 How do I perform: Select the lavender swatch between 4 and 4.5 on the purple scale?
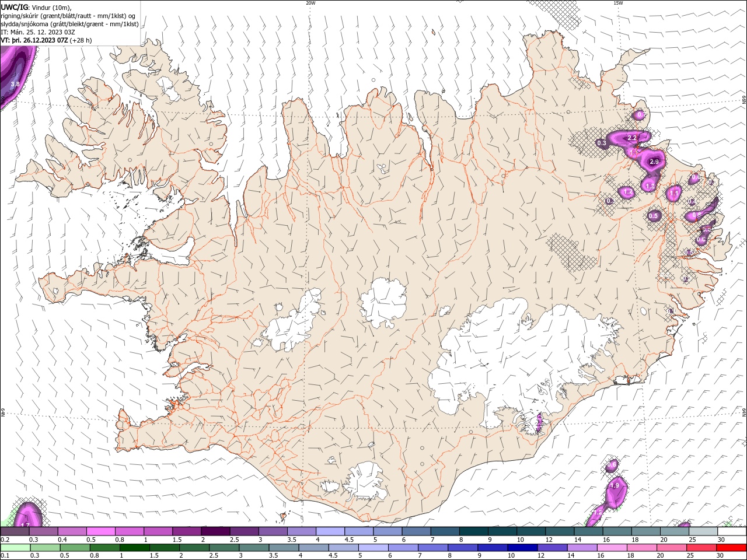(330, 531)
